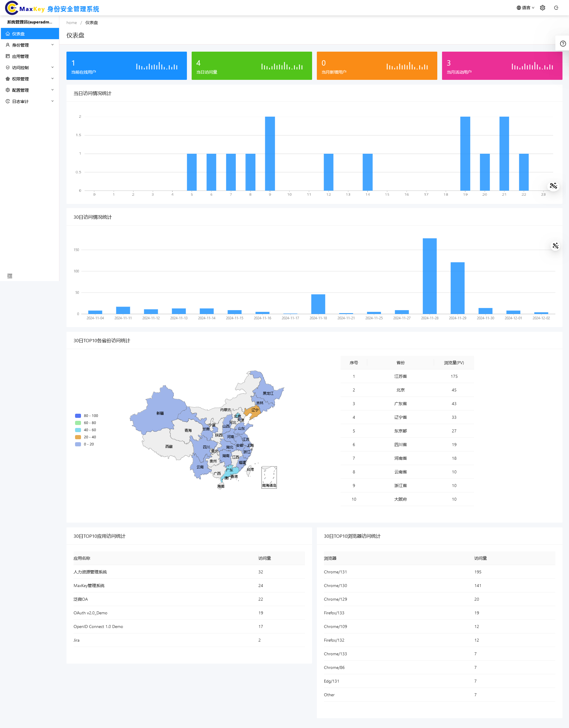This screenshot has width=569, height=728.
Task: Click the MaxKey logo icon
Action: 12,8
